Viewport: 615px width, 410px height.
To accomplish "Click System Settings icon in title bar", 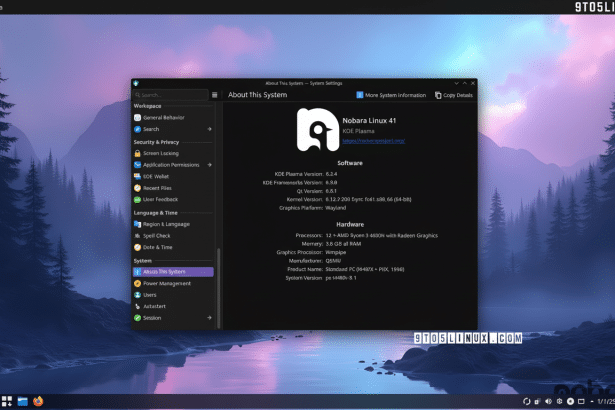I will 136,83.
